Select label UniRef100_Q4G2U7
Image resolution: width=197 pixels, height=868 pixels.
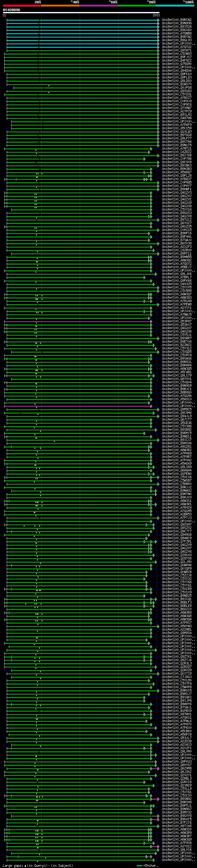pos(177,328)
